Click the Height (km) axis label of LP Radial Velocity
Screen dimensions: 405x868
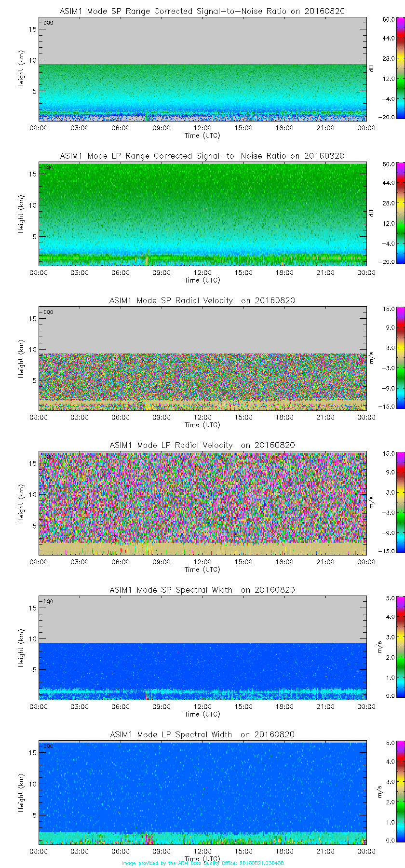point(21,504)
